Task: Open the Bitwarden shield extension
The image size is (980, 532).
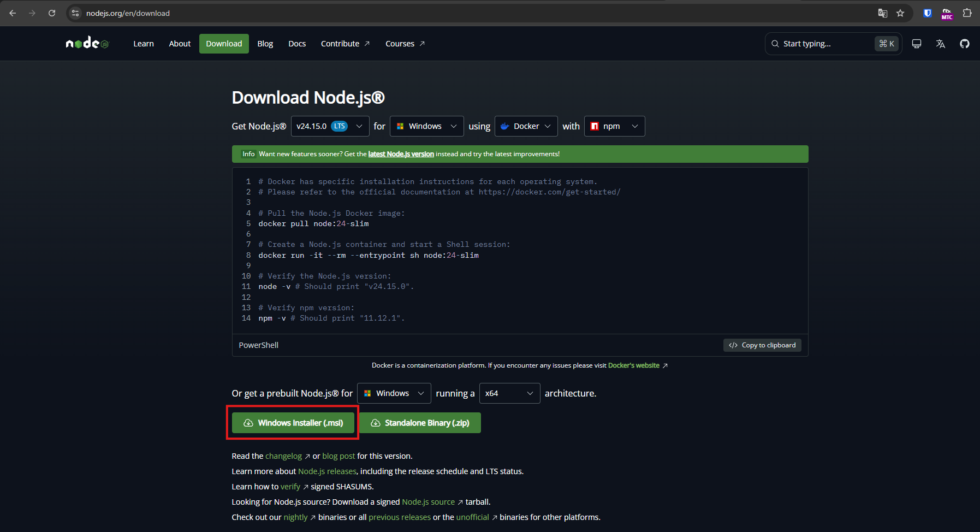Action: pyautogui.click(x=928, y=13)
